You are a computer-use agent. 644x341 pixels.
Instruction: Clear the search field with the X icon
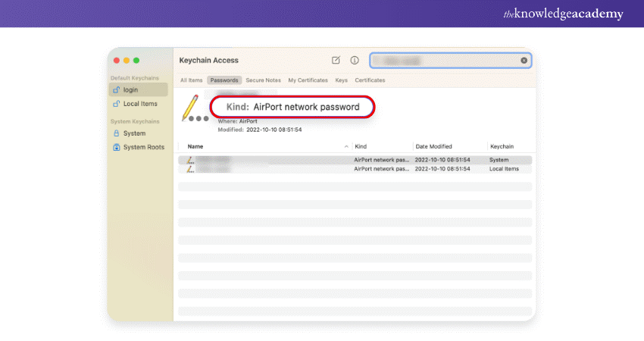[x=524, y=60]
